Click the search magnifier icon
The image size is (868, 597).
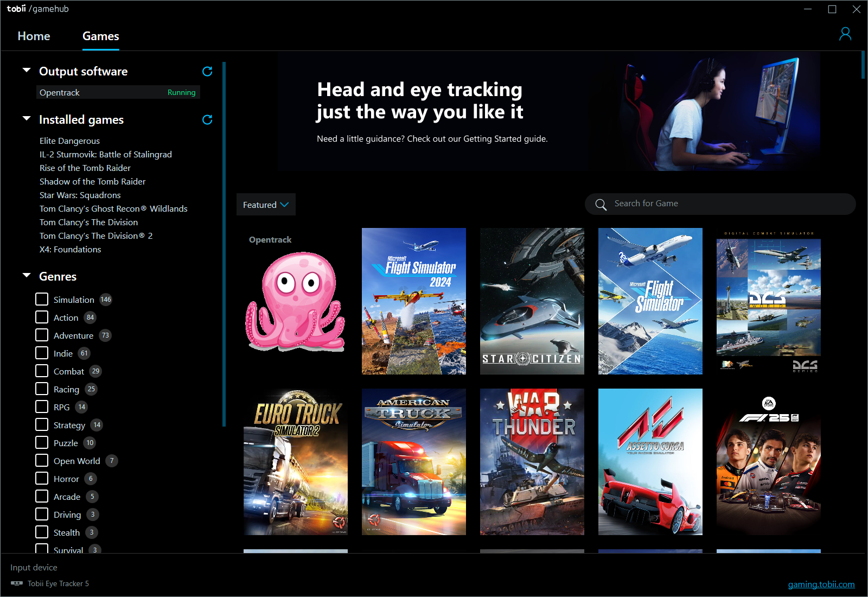click(x=601, y=205)
